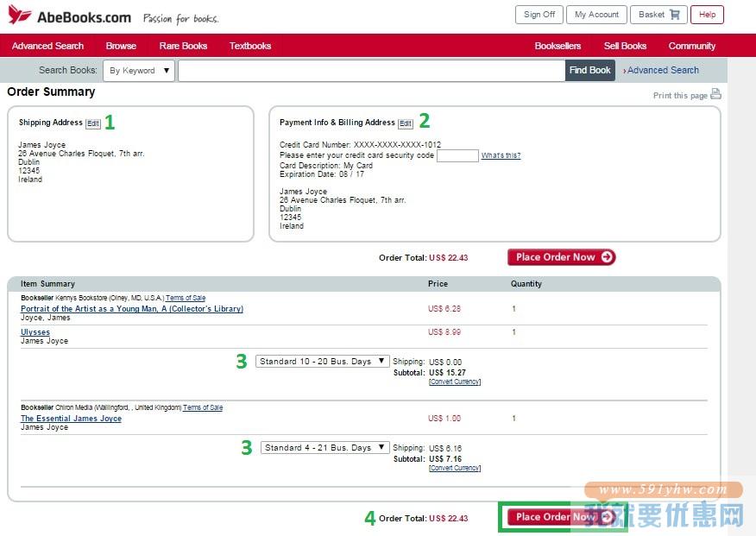Click Convert Currency under subtotal US$ 15.27
This screenshot has height=536, width=756.
coord(455,382)
